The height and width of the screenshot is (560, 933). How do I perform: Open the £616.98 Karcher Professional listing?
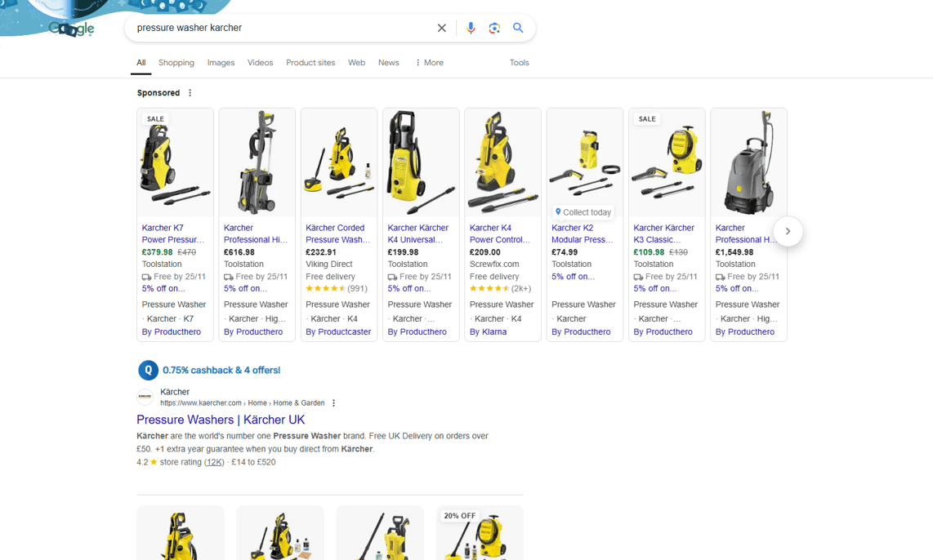[x=255, y=233]
